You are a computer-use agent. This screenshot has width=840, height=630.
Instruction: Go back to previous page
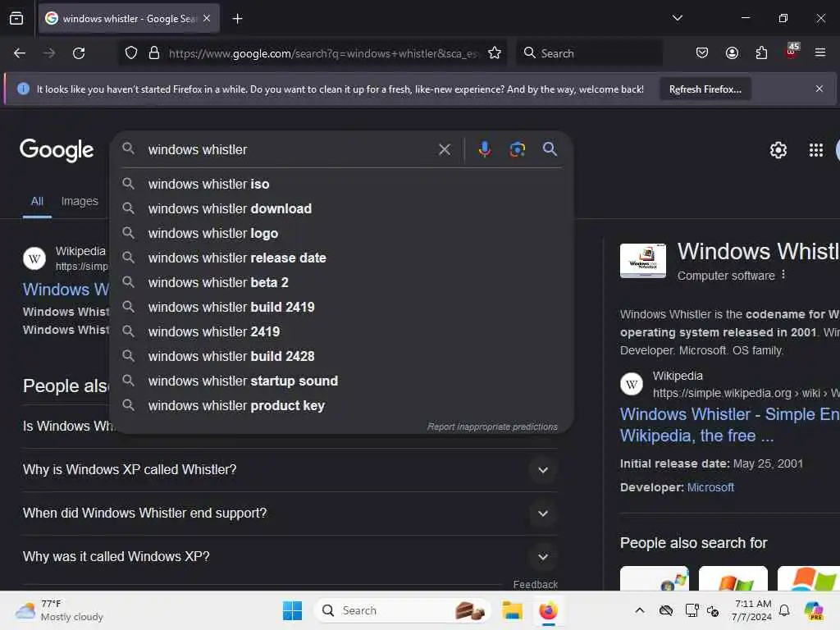click(20, 53)
